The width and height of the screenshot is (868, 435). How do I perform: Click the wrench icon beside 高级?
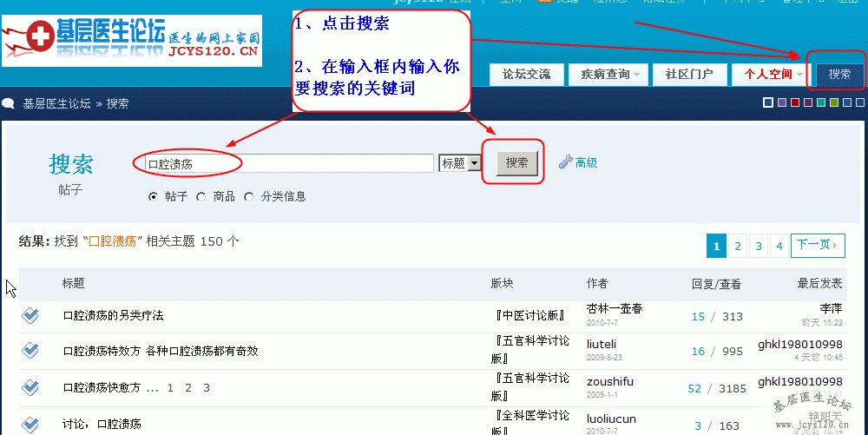565,162
